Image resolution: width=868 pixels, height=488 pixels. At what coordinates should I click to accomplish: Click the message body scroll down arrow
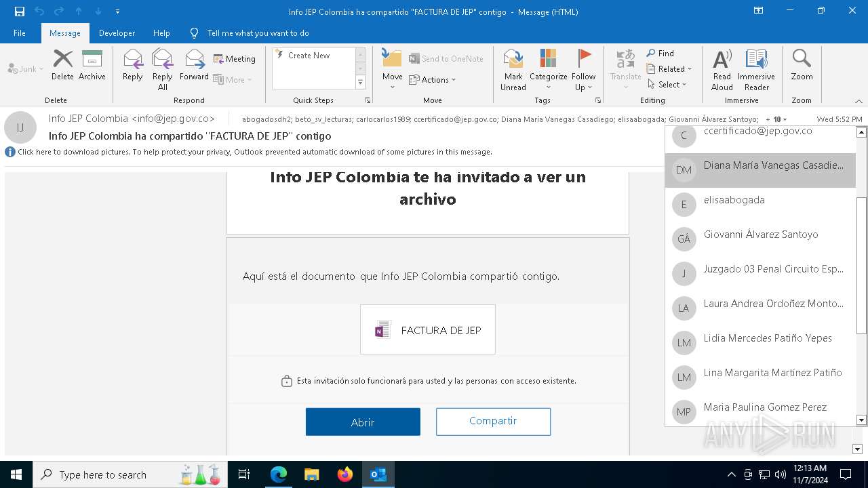tap(857, 449)
